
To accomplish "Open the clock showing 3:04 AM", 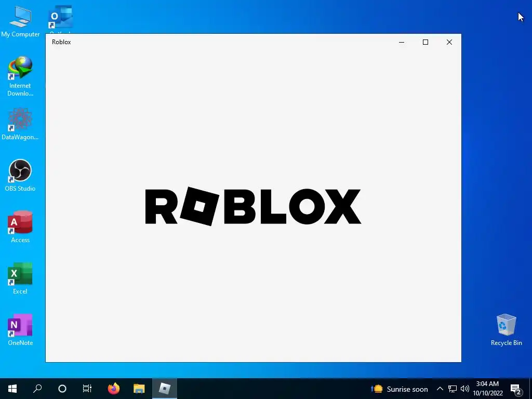I will (488, 389).
